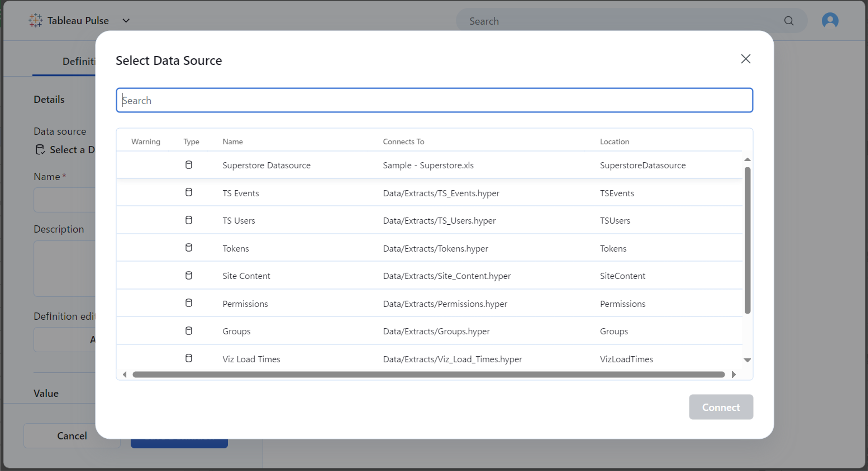Click the Location column header
The width and height of the screenshot is (868, 471).
[x=614, y=142]
